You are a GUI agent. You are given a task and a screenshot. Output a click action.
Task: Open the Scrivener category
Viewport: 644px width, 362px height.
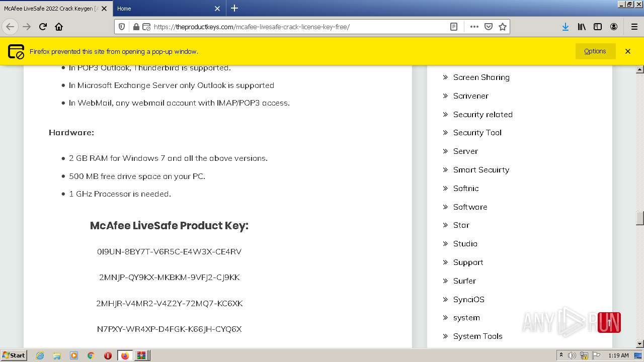coord(470,96)
